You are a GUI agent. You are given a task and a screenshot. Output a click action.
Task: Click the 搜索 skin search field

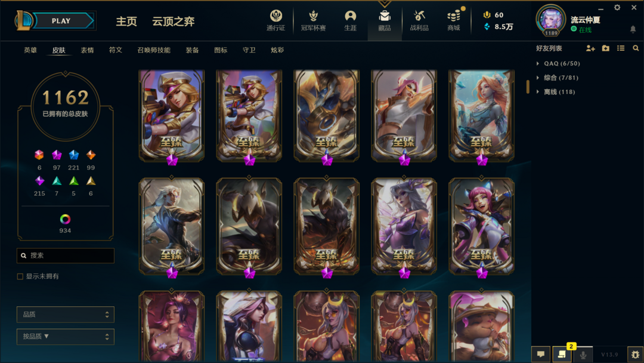pos(66,256)
